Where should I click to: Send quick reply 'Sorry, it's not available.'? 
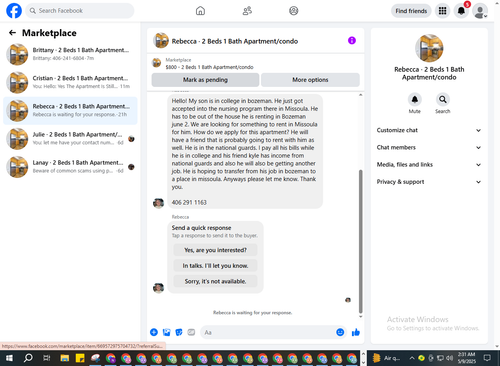pyautogui.click(x=215, y=281)
